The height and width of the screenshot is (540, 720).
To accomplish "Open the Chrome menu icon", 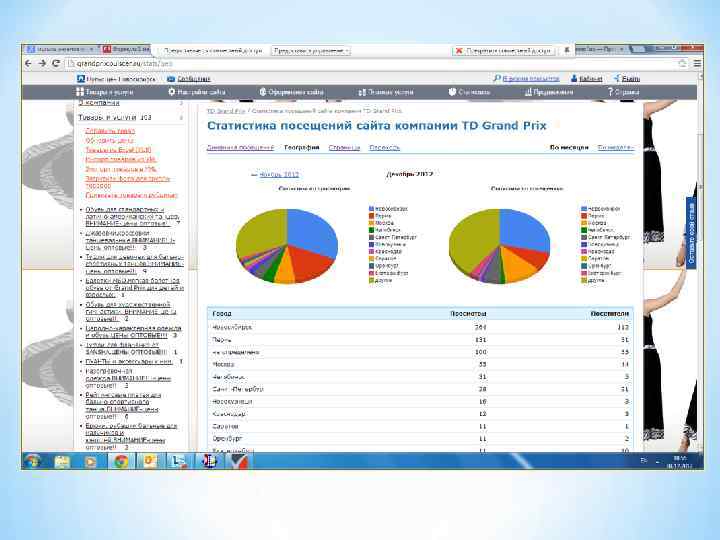I will point(697,63).
